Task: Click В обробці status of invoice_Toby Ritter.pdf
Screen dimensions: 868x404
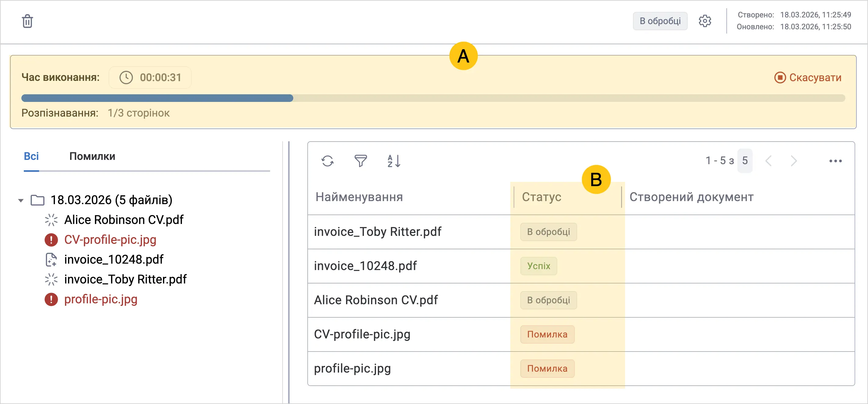Action: (548, 232)
